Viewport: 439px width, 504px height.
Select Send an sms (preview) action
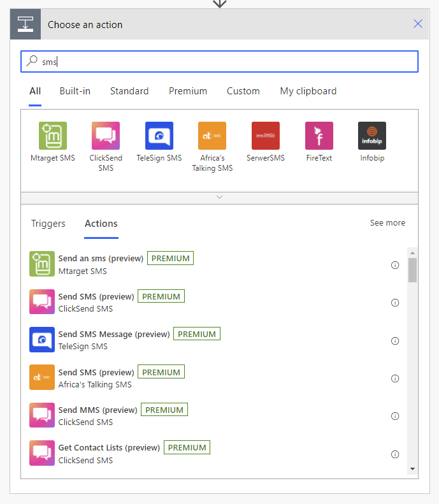pos(101,259)
